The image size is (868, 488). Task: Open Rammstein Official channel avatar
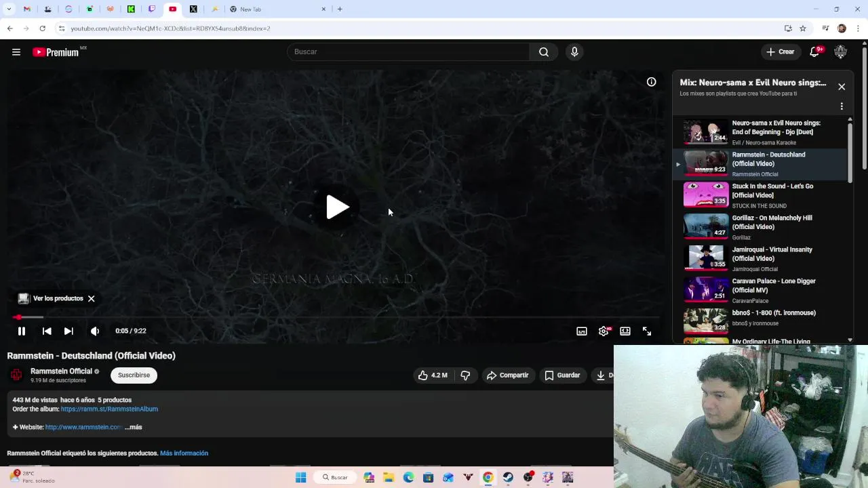click(16, 375)
